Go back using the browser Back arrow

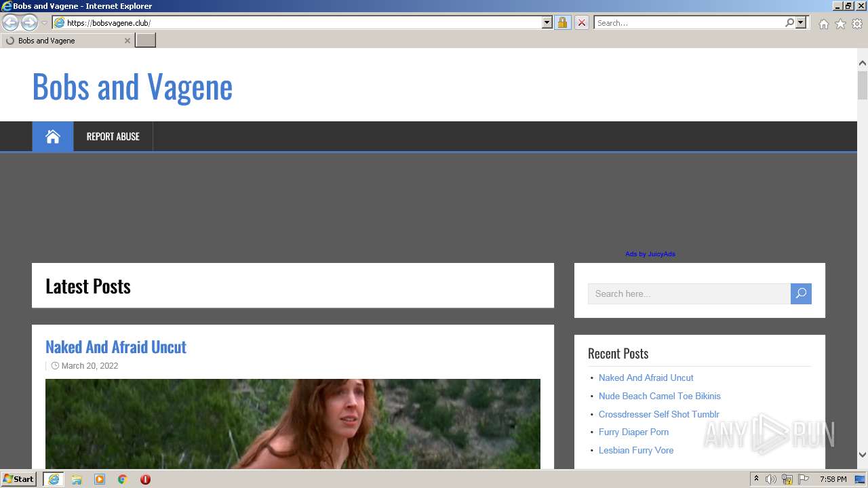pyautogui.click(x=10, y=23)
